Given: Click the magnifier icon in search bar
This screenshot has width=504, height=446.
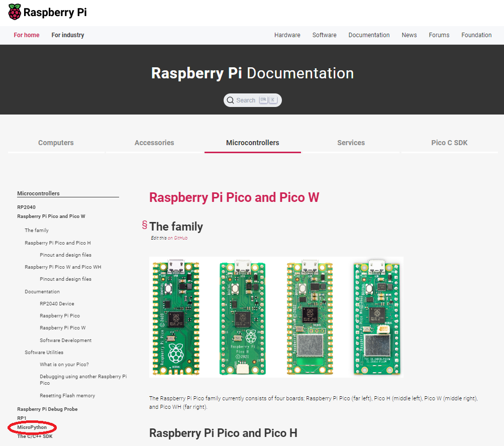Looking at the screenshot, I should [230, 100].
